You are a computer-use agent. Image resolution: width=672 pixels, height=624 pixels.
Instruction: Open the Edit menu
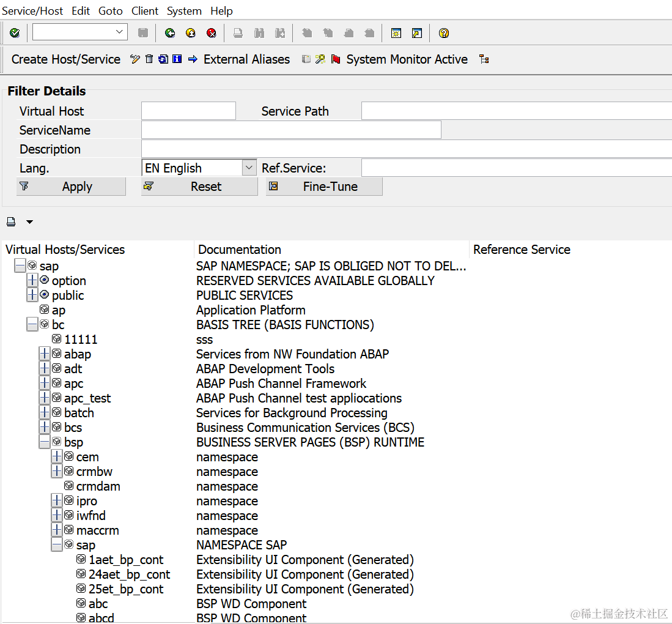81,11
